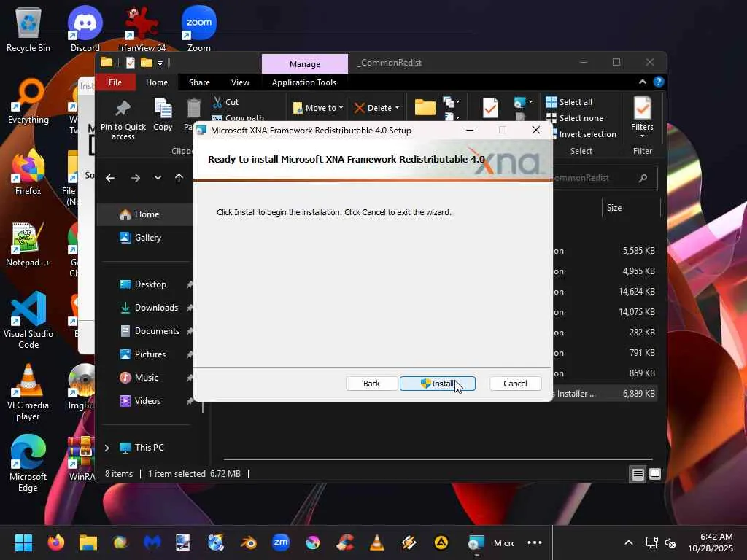Open Music in navigation pane

point(145,378)
